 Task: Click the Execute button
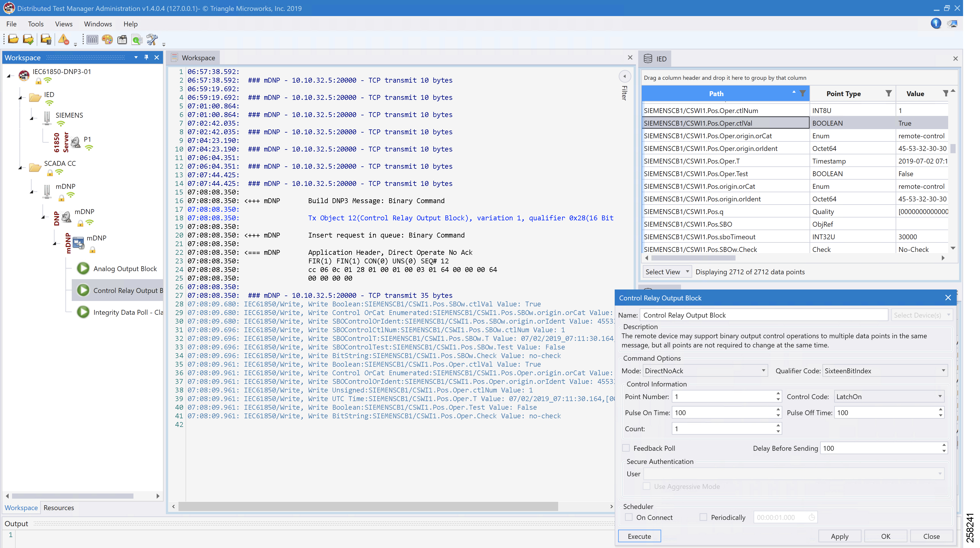639,536
